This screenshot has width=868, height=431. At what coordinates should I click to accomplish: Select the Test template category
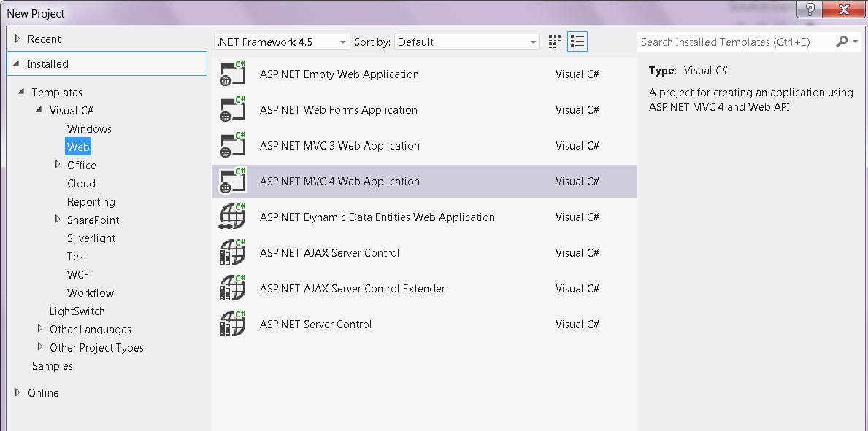pyautogui.click(x=77, y=257)
